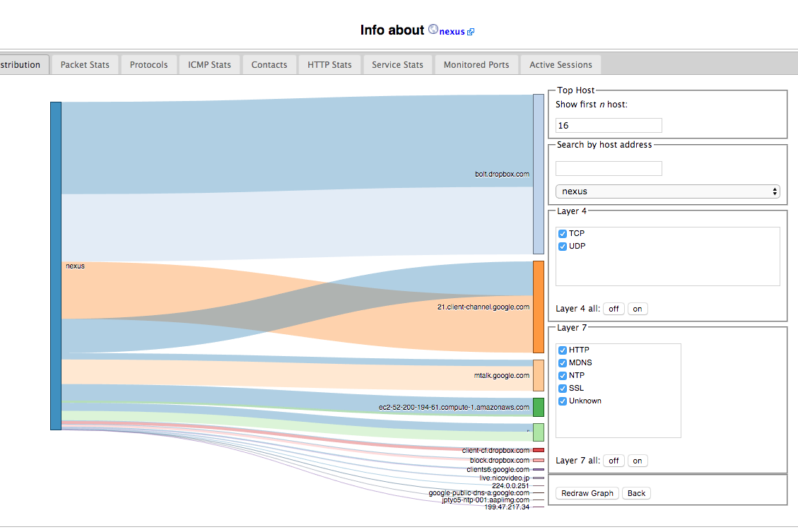798x532 pixels.
Task: Open the ICMP Stats tab
Action: (209, 65)
